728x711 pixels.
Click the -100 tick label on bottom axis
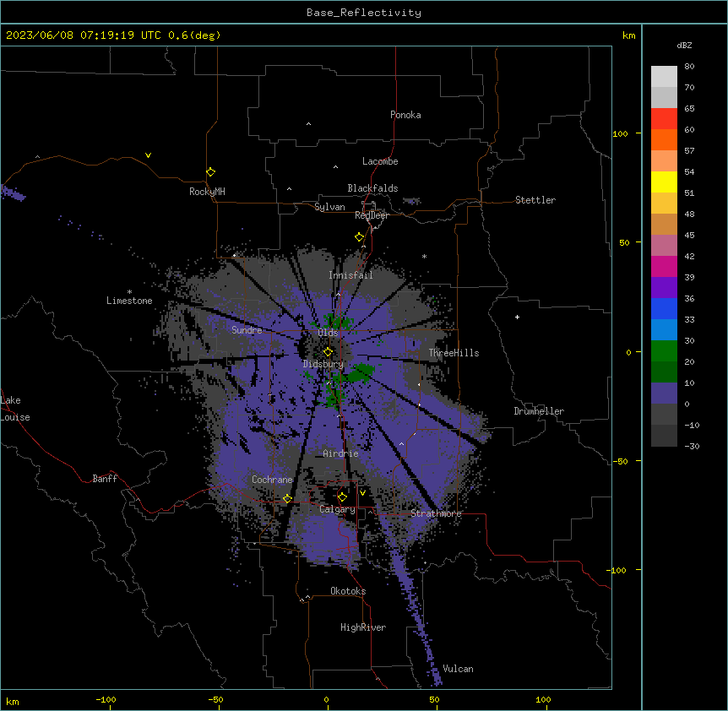point(106,699)
